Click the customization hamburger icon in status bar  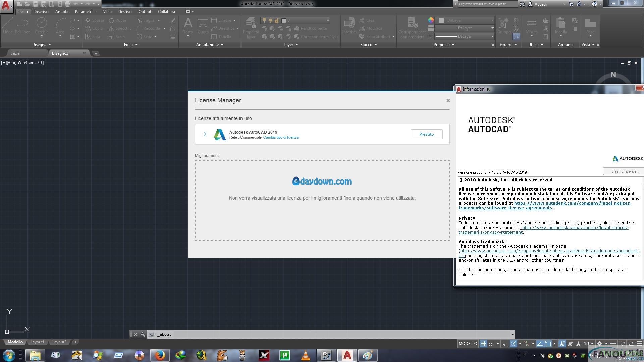[639, 343]
